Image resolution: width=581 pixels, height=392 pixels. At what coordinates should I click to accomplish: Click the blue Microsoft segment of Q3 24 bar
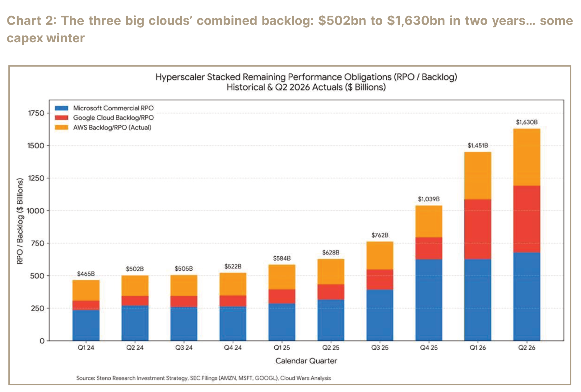(x=184, y=324)
